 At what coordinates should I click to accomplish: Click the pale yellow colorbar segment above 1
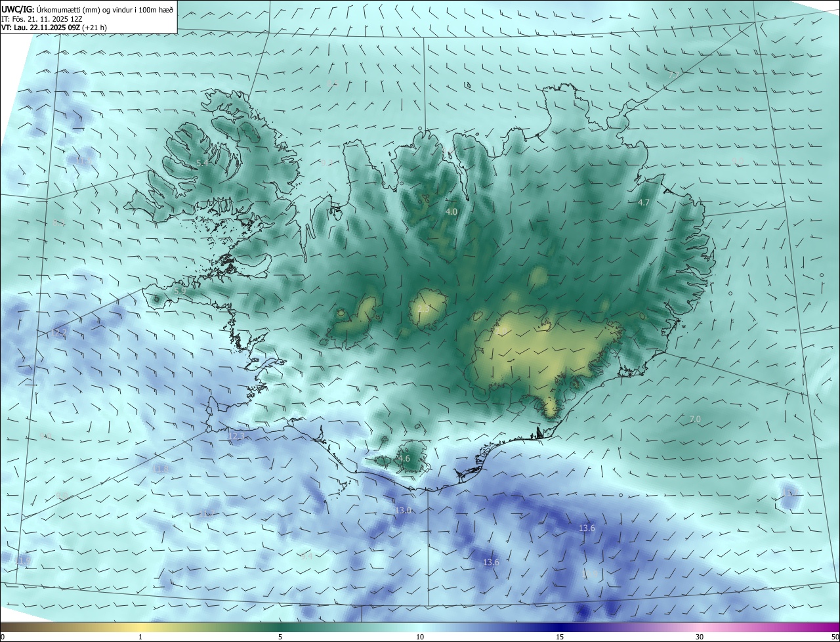[x=140, y=627]
